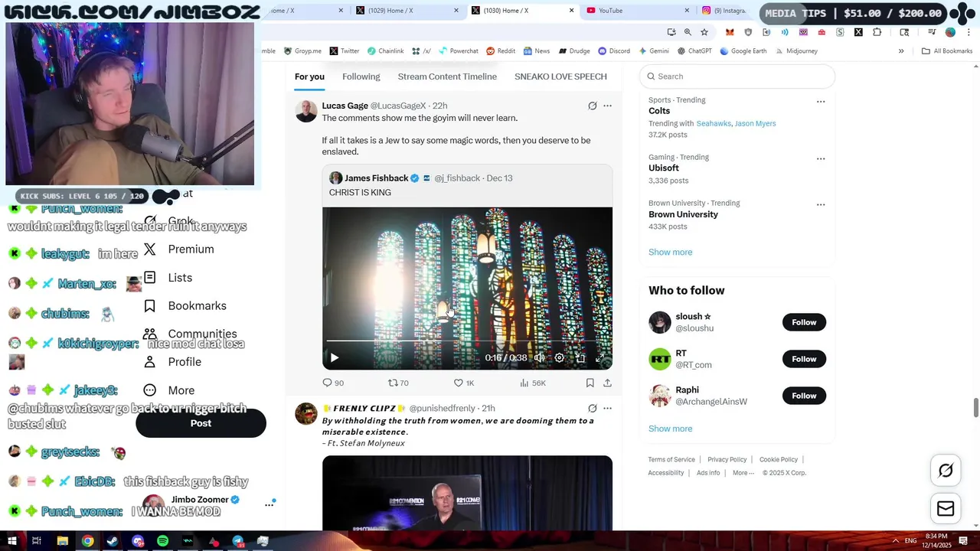Close the (1030) Home / X tab
Image resolution: width=980 pixels, height=551 pixels.
571,11
